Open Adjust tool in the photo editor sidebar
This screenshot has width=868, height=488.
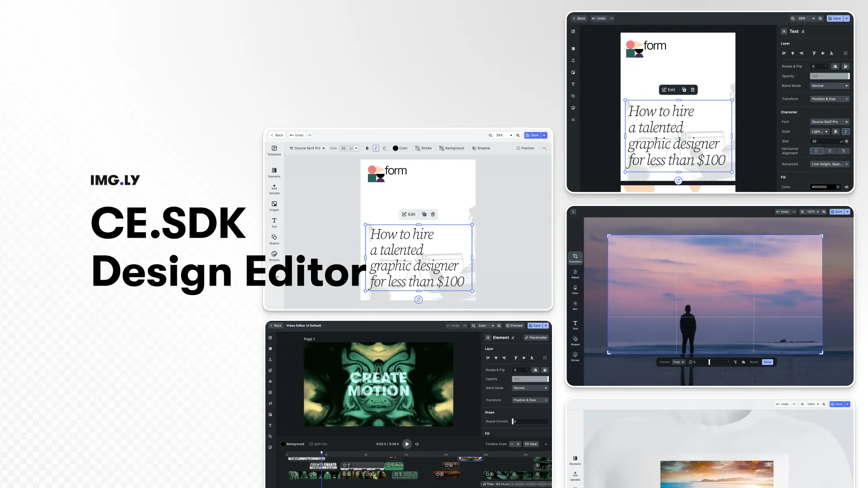(x=575, y=274)
